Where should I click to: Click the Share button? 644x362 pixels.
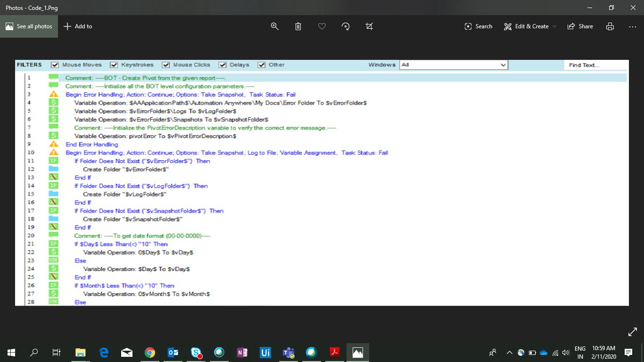(580, 26)
